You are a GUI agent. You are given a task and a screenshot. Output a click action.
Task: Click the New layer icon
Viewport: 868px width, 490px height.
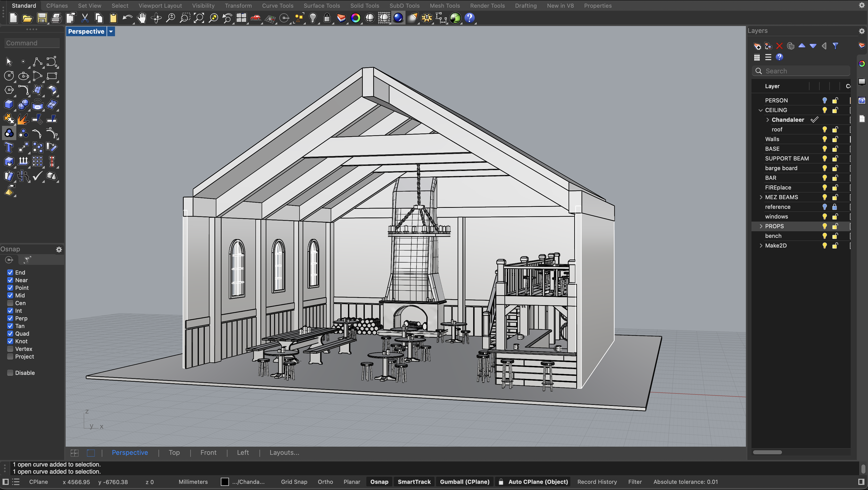tap(757, 46)
